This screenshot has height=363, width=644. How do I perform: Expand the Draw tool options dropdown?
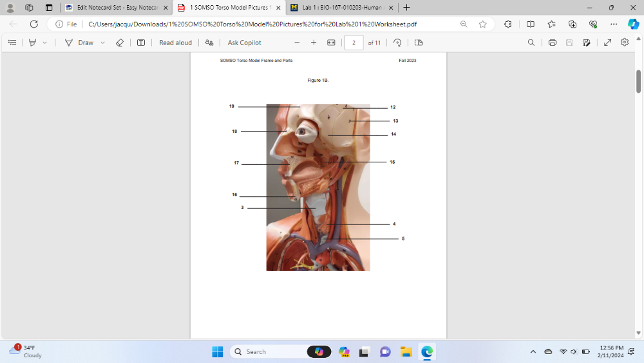102,43
